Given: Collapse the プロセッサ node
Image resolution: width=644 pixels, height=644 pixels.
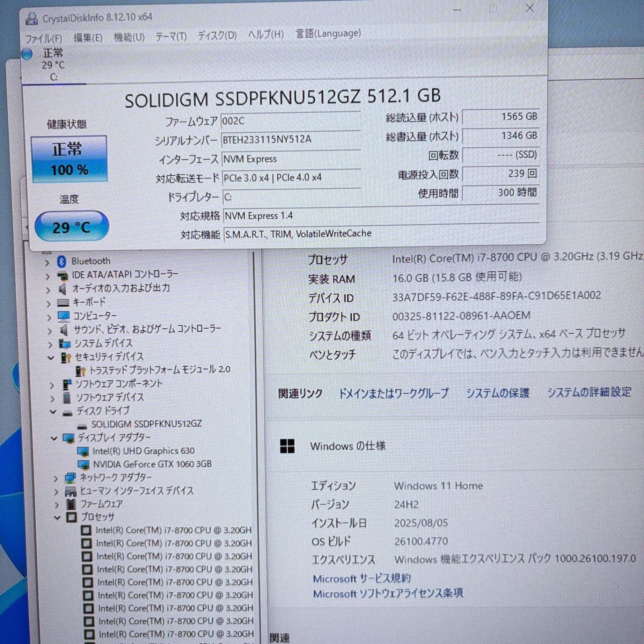Looking at the screenshot, I should [x=57, y=518].
